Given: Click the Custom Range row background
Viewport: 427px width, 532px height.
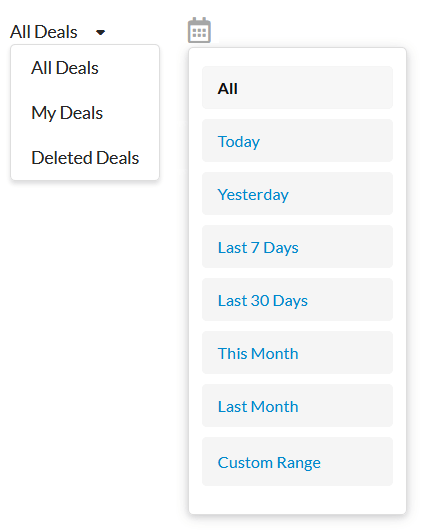Looking at the screenshot, I should [297, 461].
